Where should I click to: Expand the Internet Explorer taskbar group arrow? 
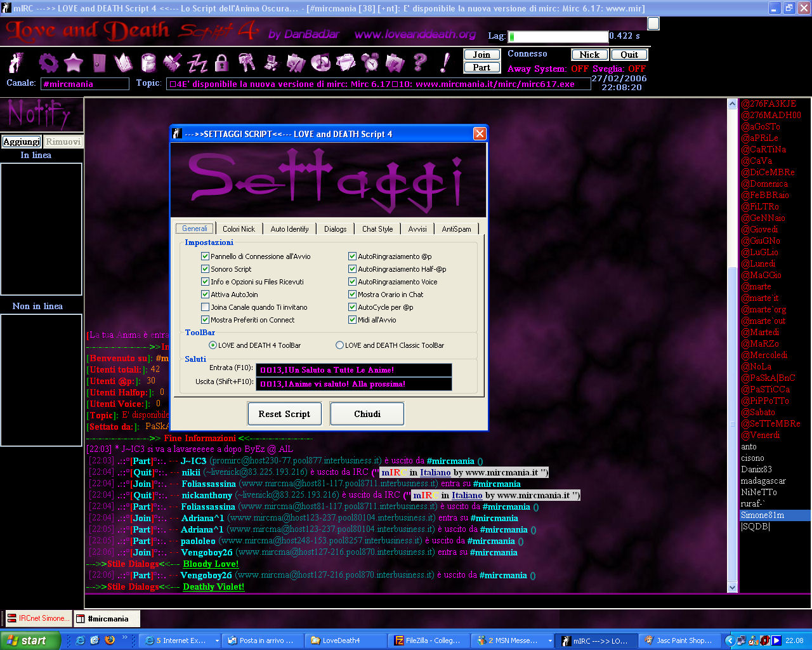(217, 641)
